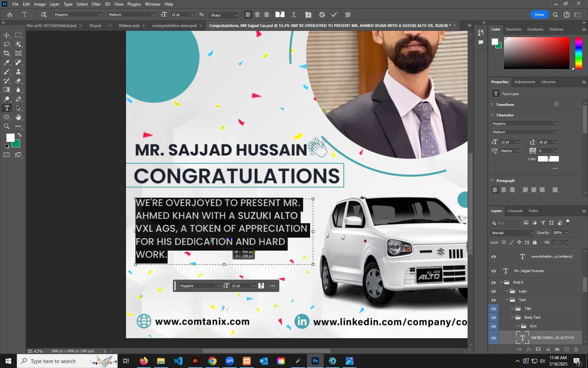Switch to Adjustments panel tab
This screenshot has height=368, width=588.
(525, 82)
